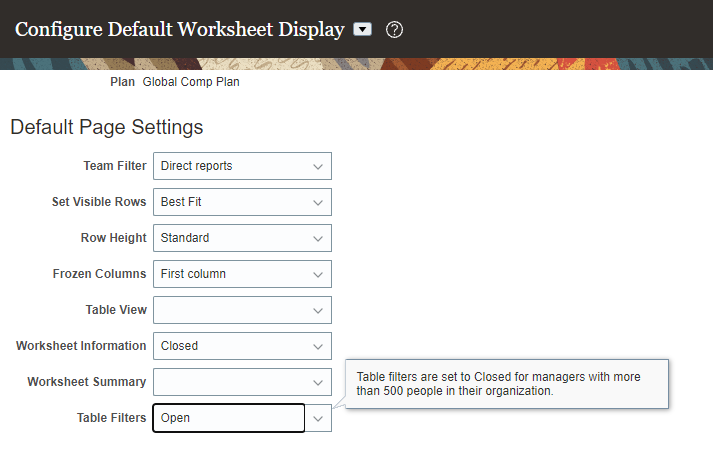Click the "Global Comp Plan" plan name
Image resolution: width=713 pixels, height=463 pixels.
coord(191,82)
